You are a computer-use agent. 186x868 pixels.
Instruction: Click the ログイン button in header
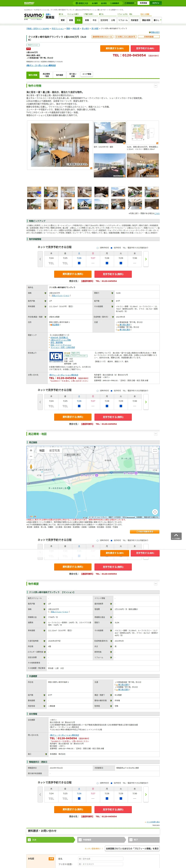pos(156,3)
